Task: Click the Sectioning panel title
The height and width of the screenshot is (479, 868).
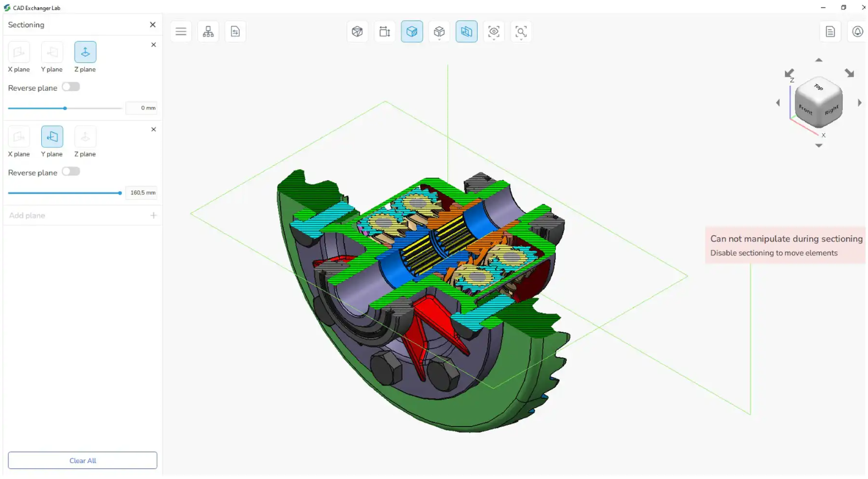Action: point(26,25)
